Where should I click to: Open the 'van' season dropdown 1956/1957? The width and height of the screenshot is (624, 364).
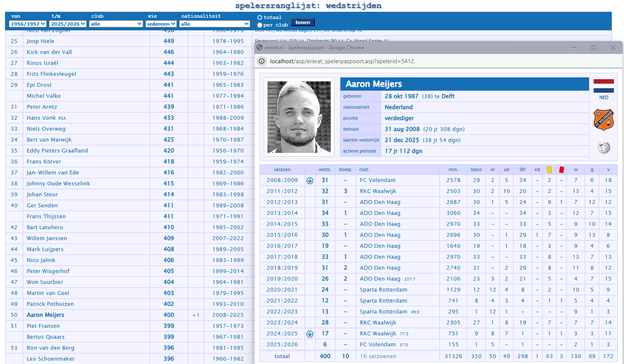pyautogui.click(x=28, y=24)
